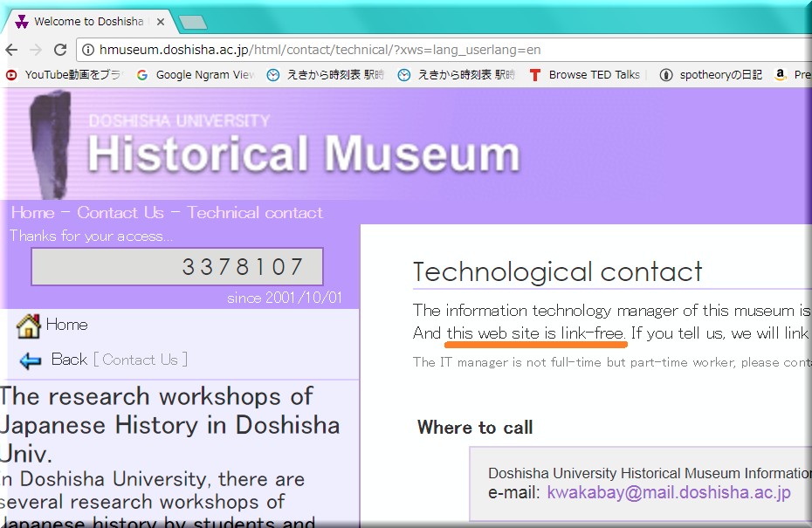This screenshot has width=812, height=528.
Task: Click 'Thanks for your access...' text
Action: pos(91,236)
